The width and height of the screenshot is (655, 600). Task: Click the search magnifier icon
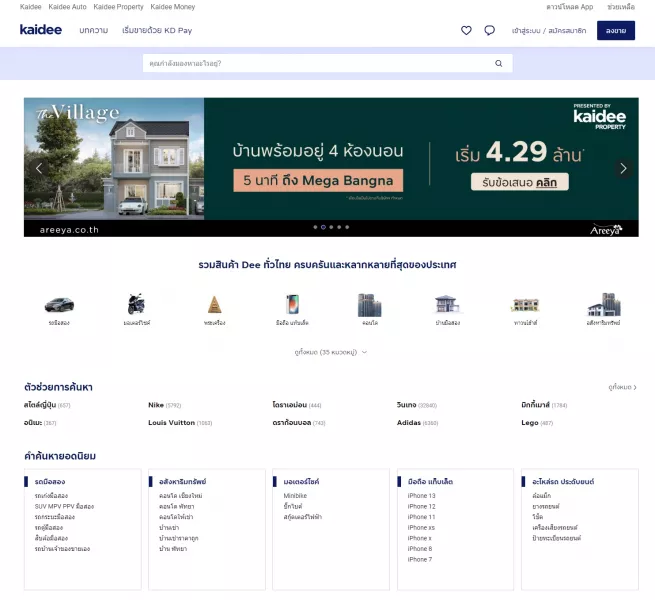tap(498, 64)
